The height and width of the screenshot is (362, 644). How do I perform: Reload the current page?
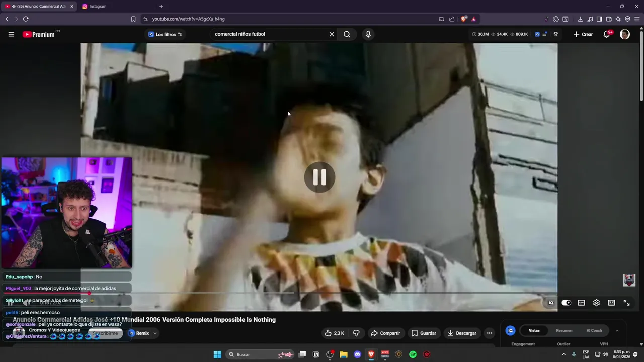pyautogui.click(x=26, y=19)
